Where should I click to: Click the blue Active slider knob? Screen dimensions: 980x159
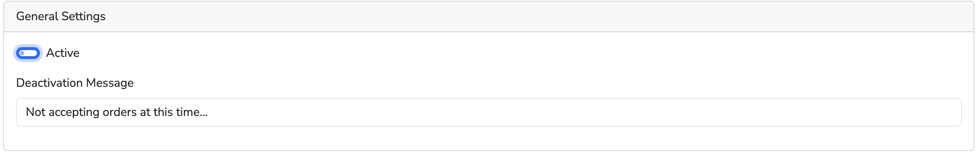(x=22, y=53)
